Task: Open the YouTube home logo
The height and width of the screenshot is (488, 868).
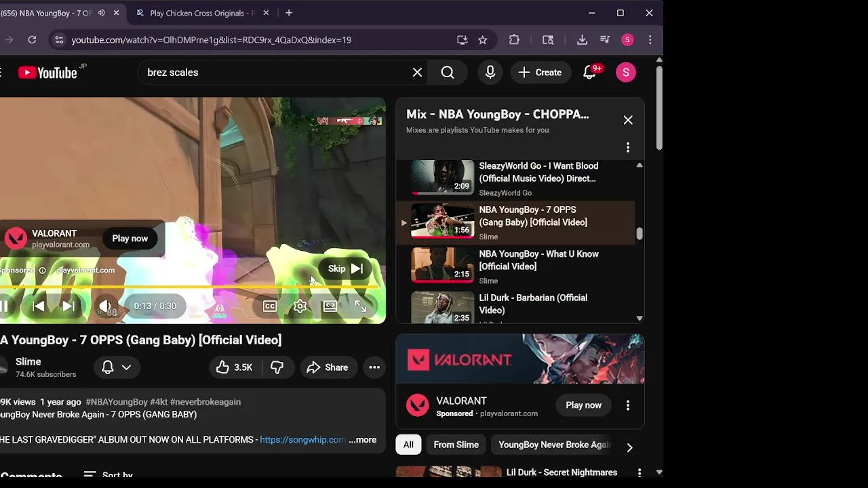Action: 47,73
